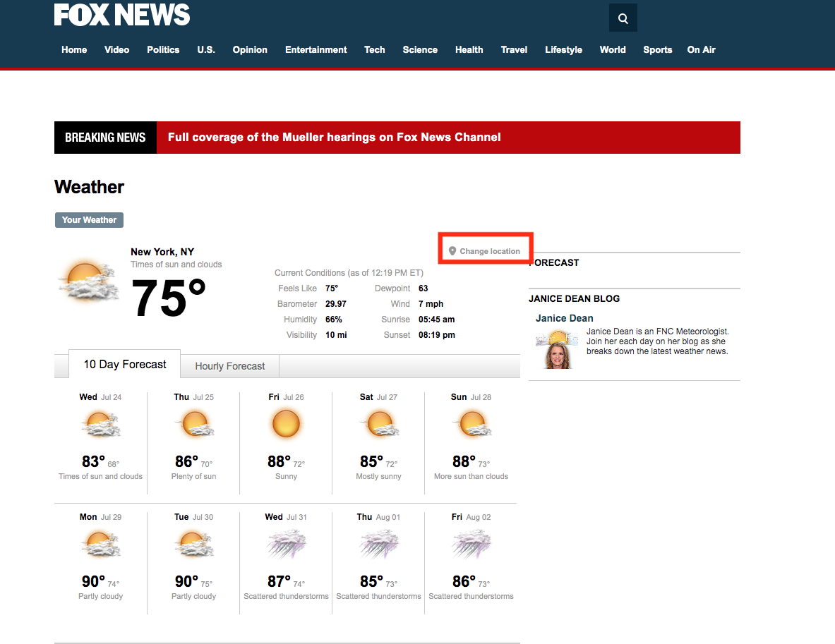The height and width of the screenshot is (644, 835).
Task: Click the Thu Aug 01 date label
Action: (x=378, y=517)
